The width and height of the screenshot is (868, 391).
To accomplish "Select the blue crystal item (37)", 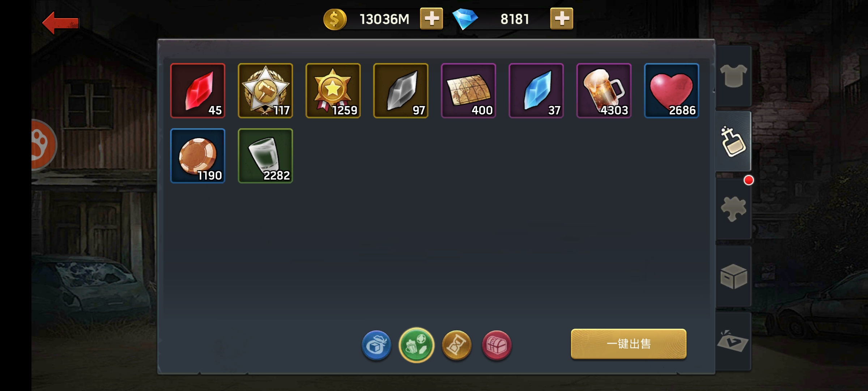I will pos(536,91).
